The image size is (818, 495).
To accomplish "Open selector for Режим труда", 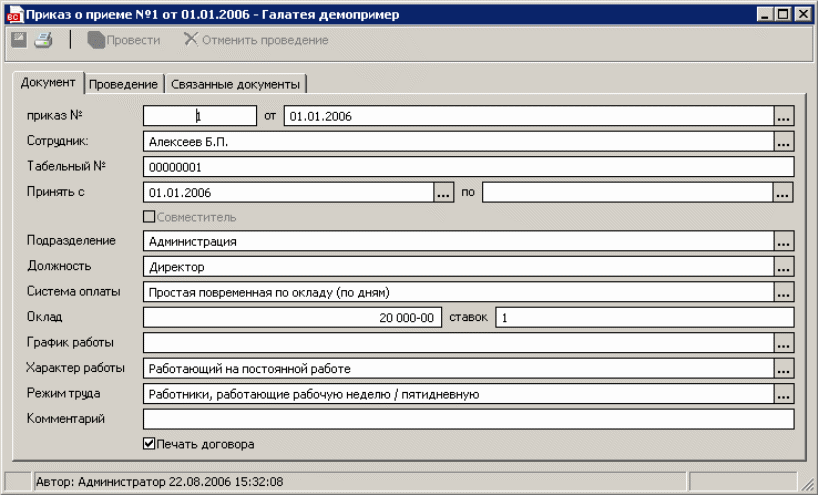I will (784, 394).
